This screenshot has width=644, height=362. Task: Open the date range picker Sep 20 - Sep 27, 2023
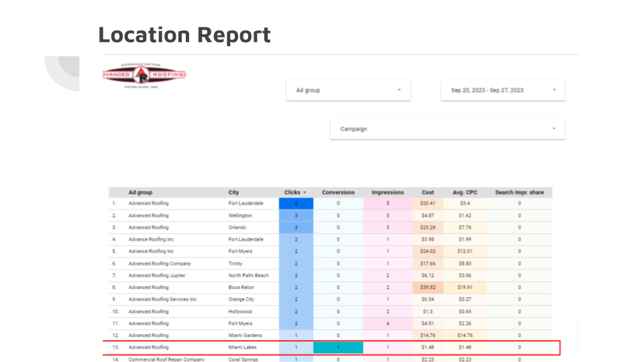point(502,90)
